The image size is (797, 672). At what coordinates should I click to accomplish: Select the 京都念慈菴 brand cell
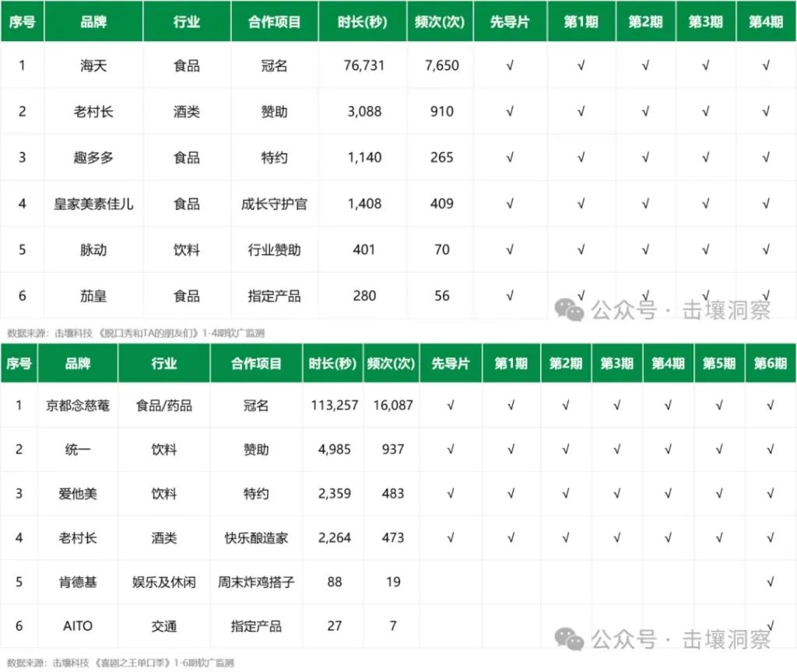click(78, 405)
